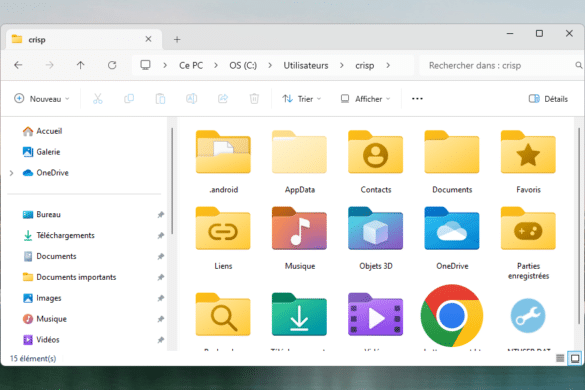Select Utilisateurs in the breadcrumb

coord(306,66)
